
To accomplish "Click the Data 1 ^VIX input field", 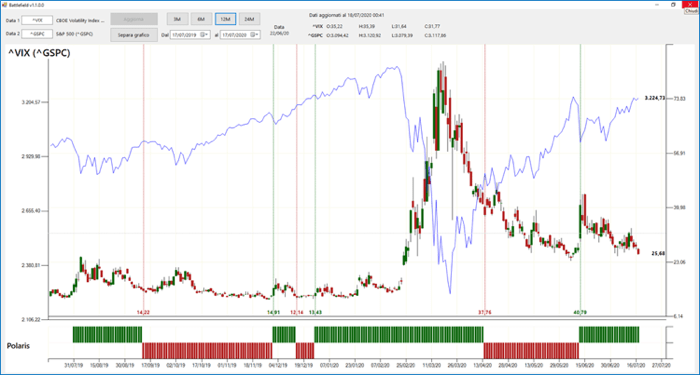I will pyautogui.click(x=37, y=20).
